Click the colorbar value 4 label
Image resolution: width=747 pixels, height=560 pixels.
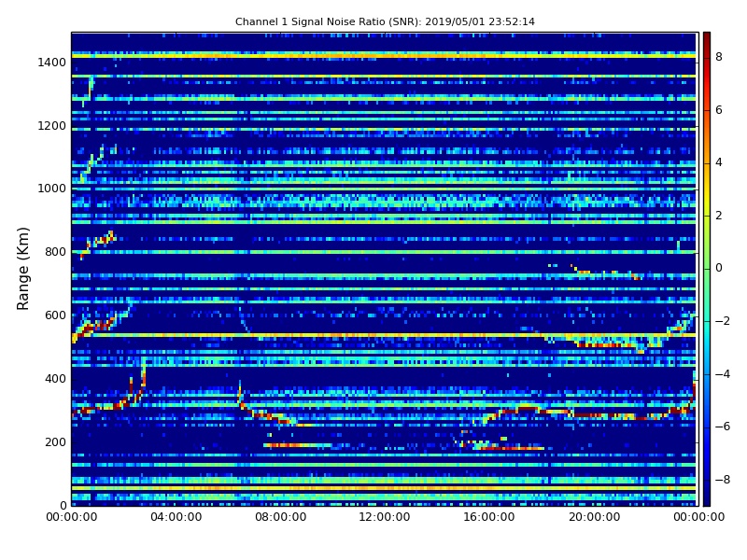click(719, 162)
